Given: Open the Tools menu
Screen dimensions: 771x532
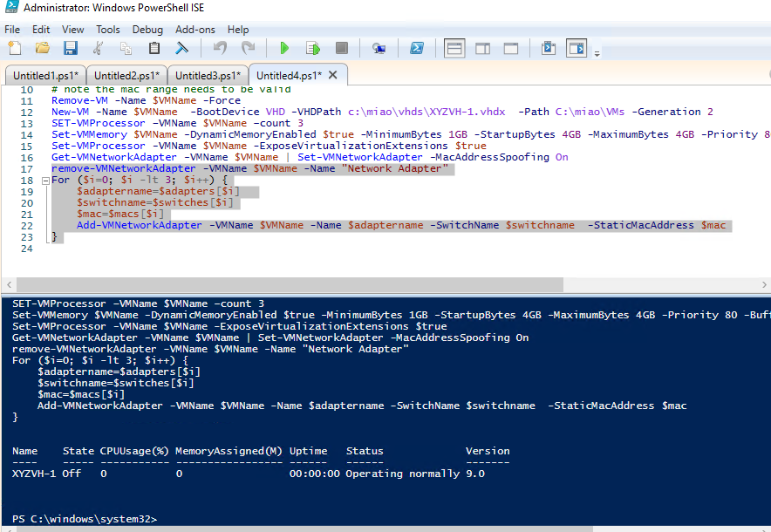Looking at the screenshot, I should click(x=107, y=30).
